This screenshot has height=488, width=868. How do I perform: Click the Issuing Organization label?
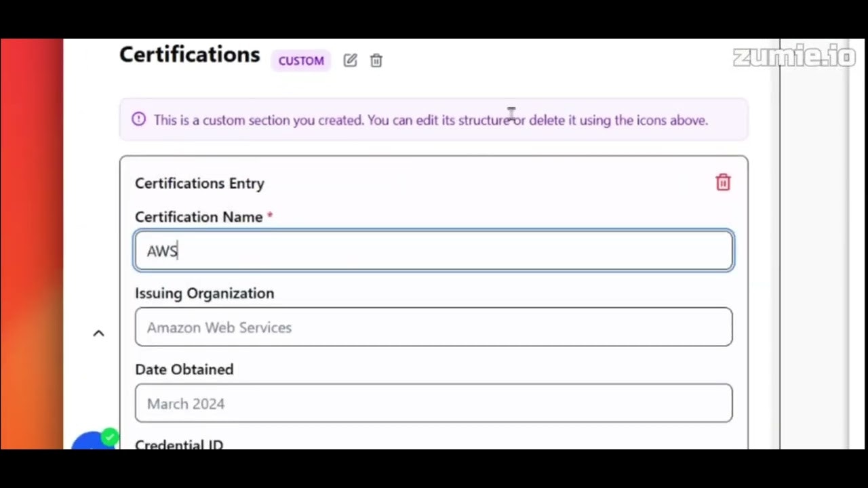click(x=205, y=293)
